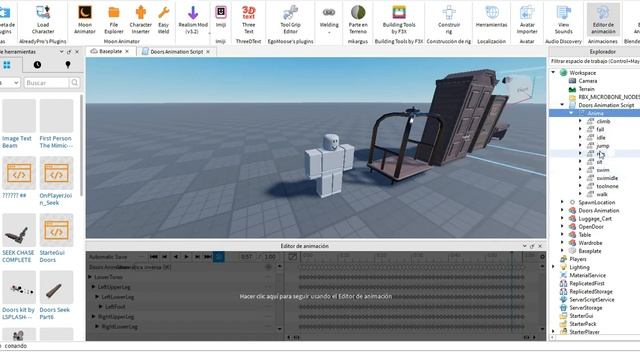Toggle animation looping button
This screenshot has width=640, height=360.
[x=219, y=257]
